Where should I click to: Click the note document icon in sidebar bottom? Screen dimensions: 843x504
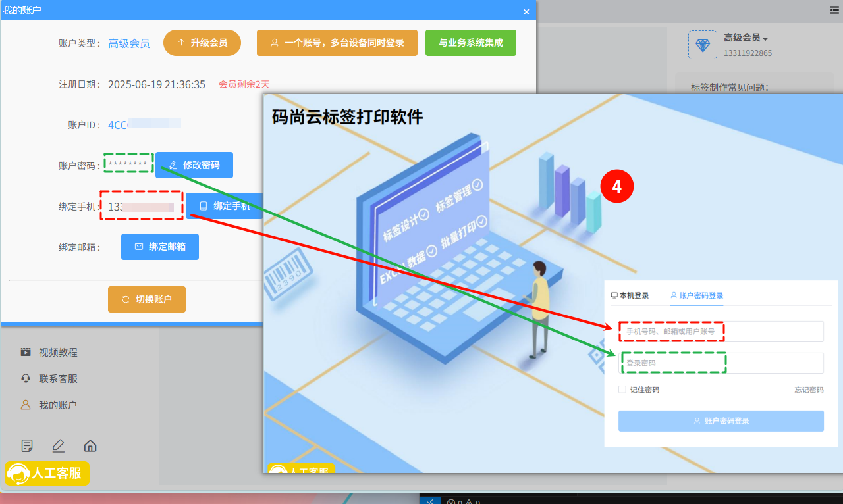[x=27, y=446]
